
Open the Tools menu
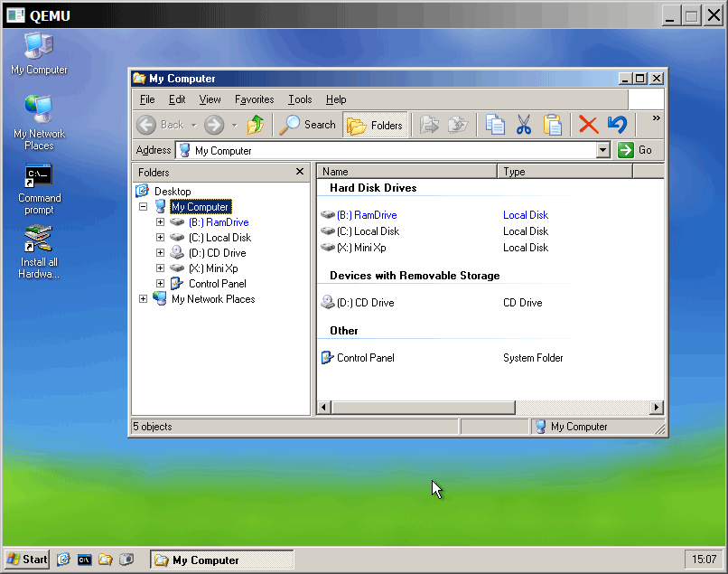tap(300, 99)
